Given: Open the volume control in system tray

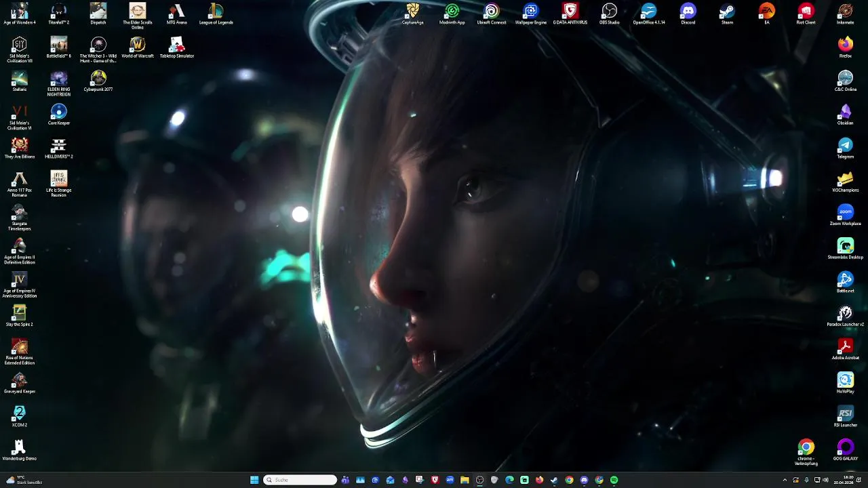Looking at the screenshot, I should coord(825,480).
